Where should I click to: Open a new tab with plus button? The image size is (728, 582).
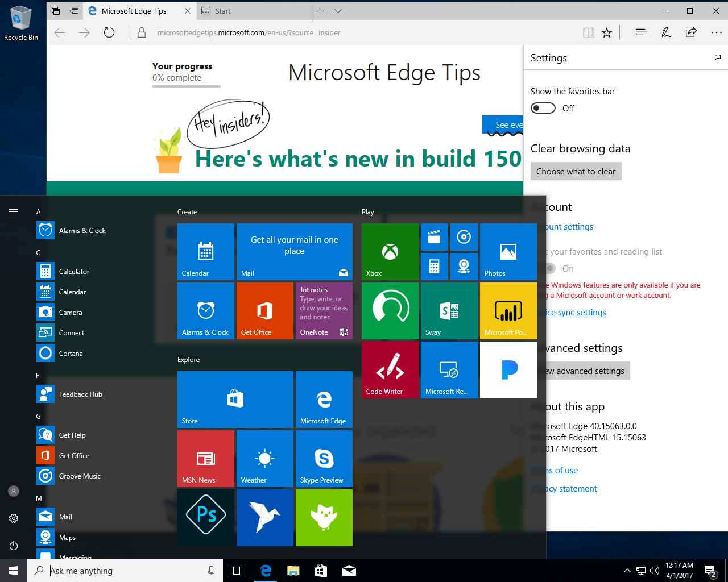[x=320, y=11]
